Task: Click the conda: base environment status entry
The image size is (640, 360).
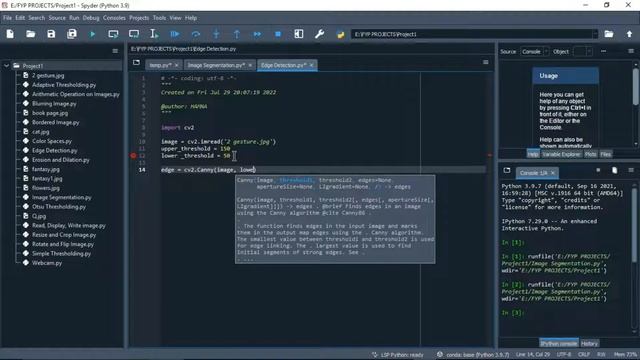Action: pos(473,355)
